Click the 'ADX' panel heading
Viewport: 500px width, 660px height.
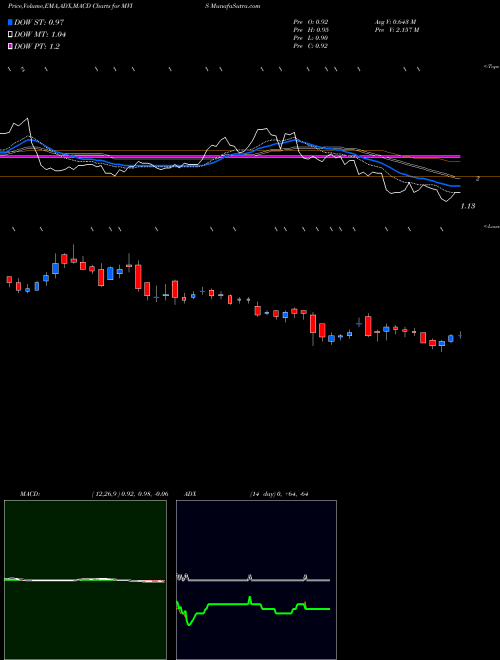pos(190,494)
